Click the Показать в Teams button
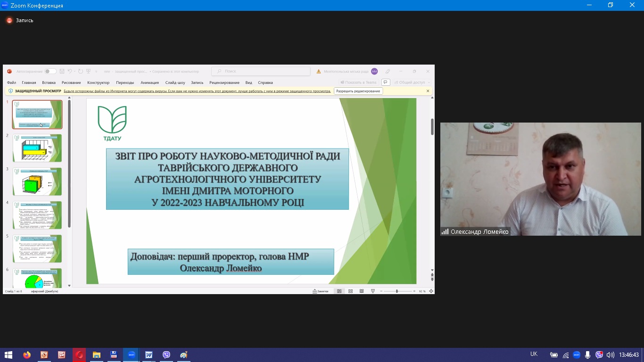 tap(358, 82)
